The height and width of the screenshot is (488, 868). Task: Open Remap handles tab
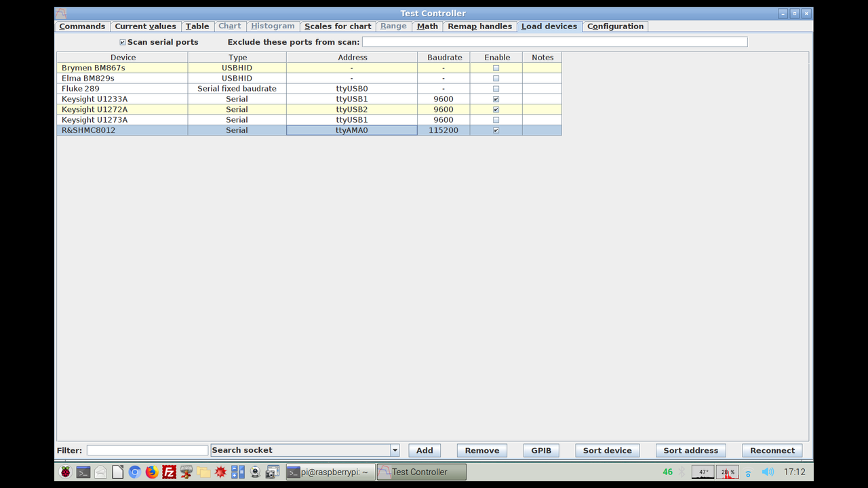coord(480,26)
